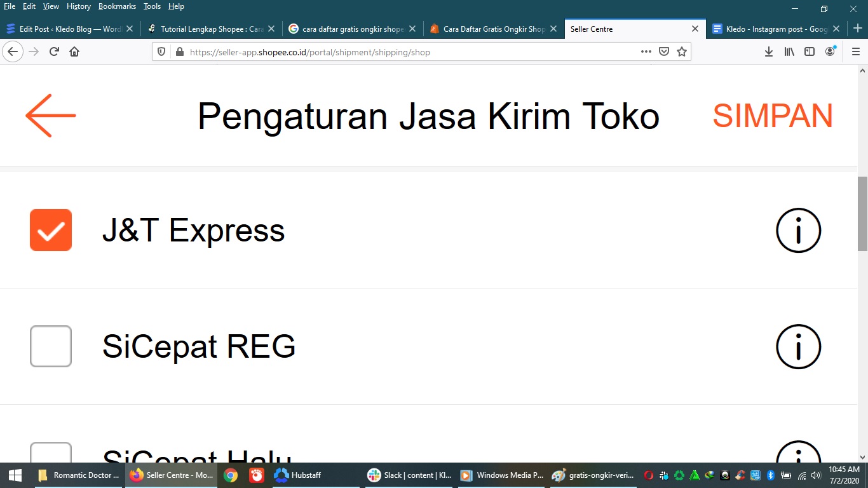868x488 pixels.
Task: Open the History menu
Action: coord(78,6)
